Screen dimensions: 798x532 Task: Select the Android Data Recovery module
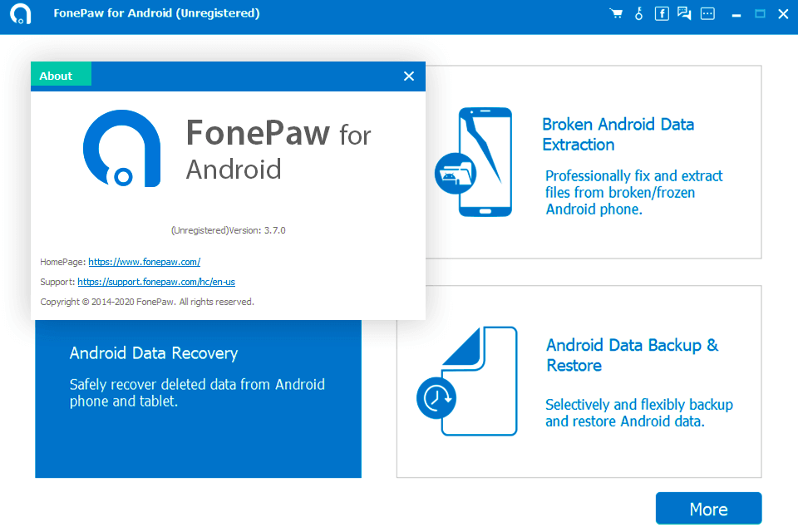click(x=198, y=399)
